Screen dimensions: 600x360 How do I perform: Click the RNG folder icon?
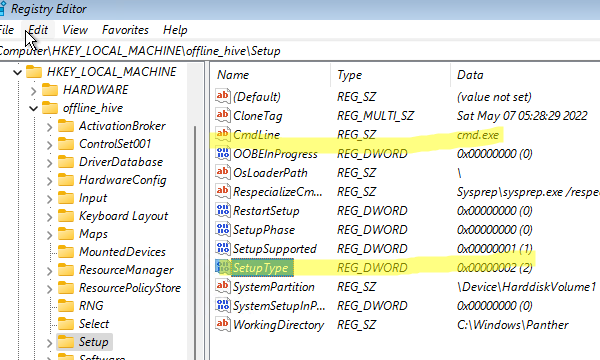(66, 305)
